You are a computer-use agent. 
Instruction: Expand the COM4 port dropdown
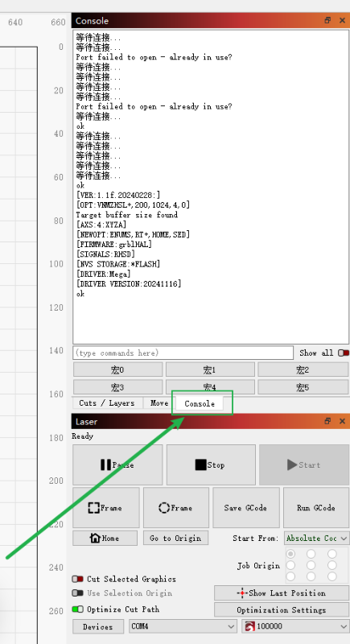(x=183, y=626)
